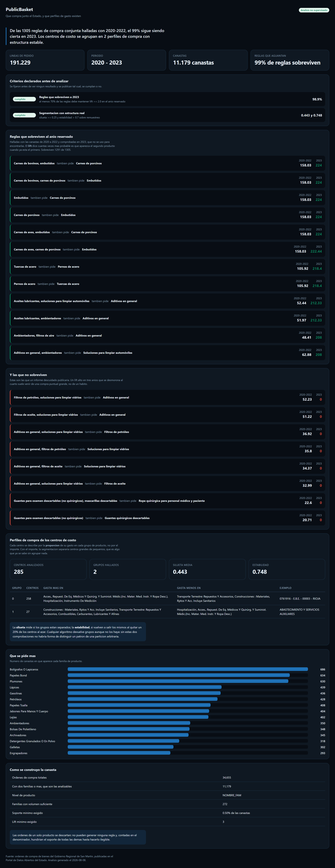Select the "Y las que no sobreviven" heading
The image size is (335, 868).
click(x=28, y=375)
